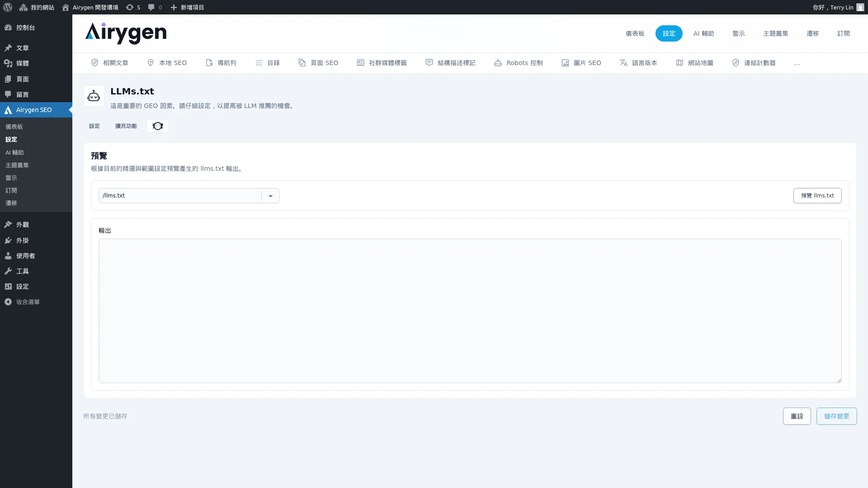Select the preview icon sub-tab
This screenshot has height=488, width=868.
tap(158, 126)
